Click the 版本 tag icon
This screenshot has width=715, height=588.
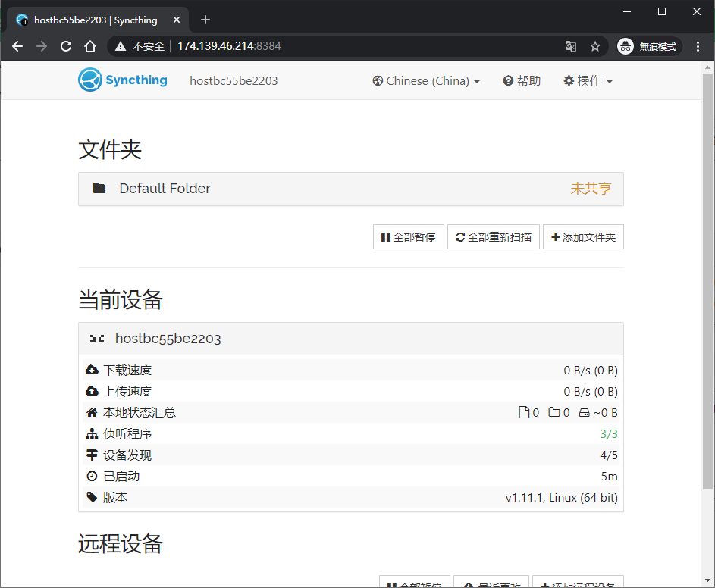click(92, 497)
